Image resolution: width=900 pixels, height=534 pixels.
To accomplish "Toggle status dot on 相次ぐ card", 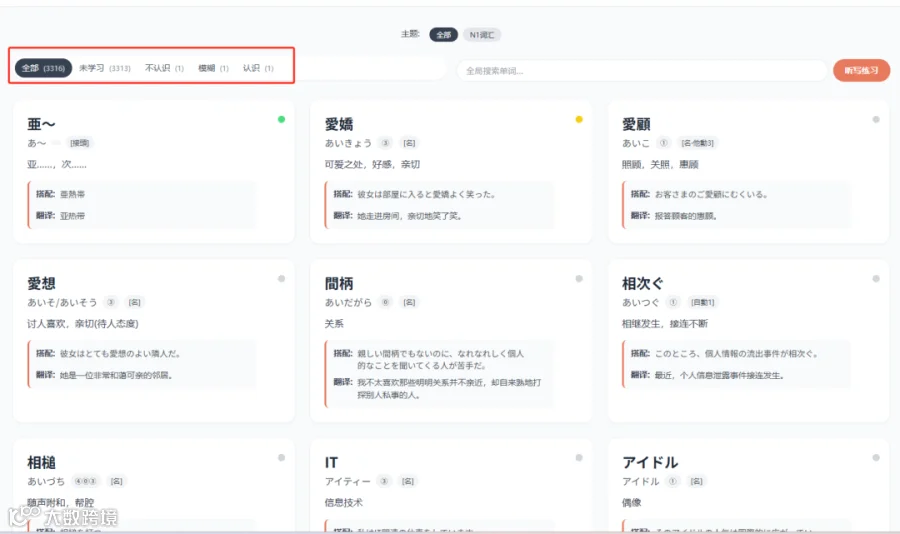I will (876, 278).
